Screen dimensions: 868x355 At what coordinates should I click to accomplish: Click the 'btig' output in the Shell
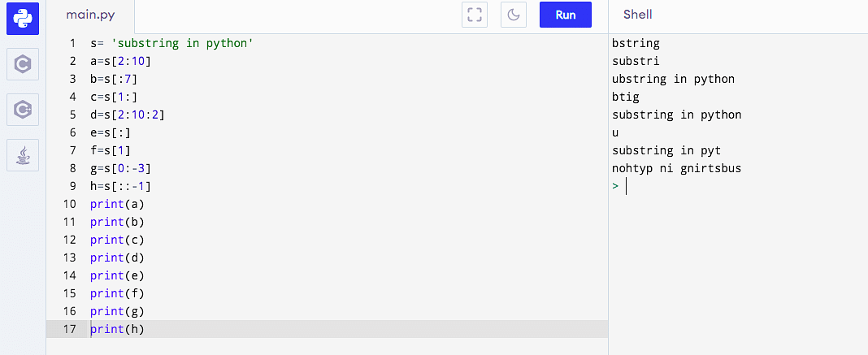tap(625, 97)
